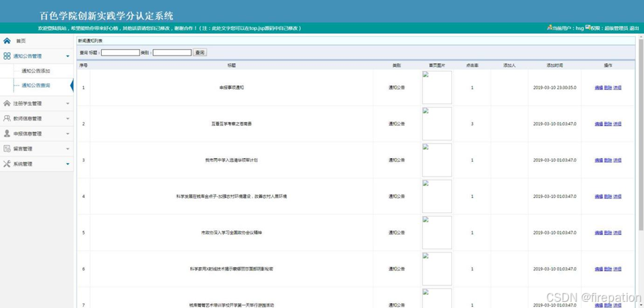Open the broken image thumbnail in row 6
The width and height of the screenshot is (644, 308).
pos(437,269)
